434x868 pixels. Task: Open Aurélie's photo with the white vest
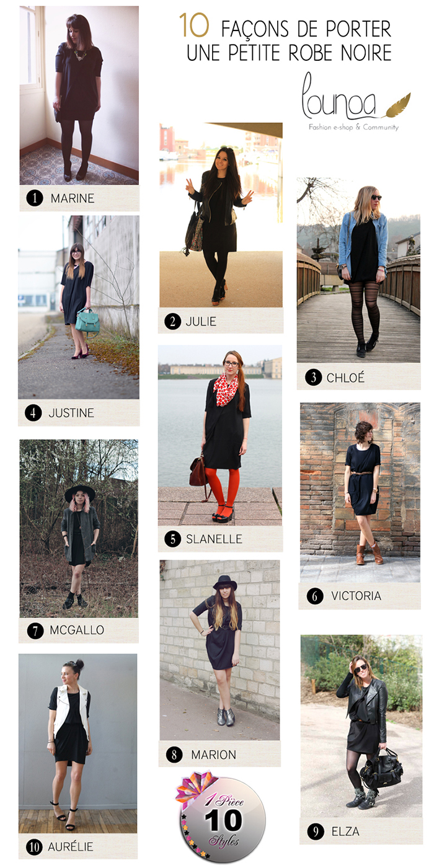[x=77, y=743]
